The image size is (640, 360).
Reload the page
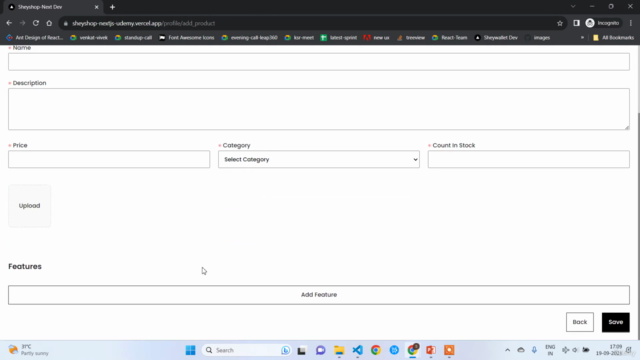click(x=36, y=23)
